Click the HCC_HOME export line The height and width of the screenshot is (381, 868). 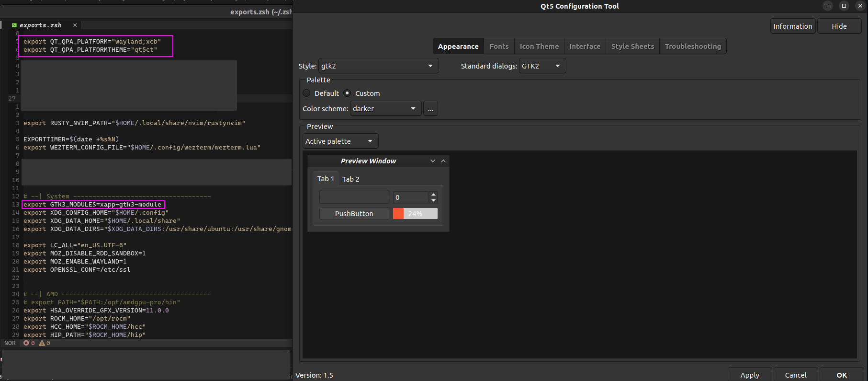(x=85, y=327)
